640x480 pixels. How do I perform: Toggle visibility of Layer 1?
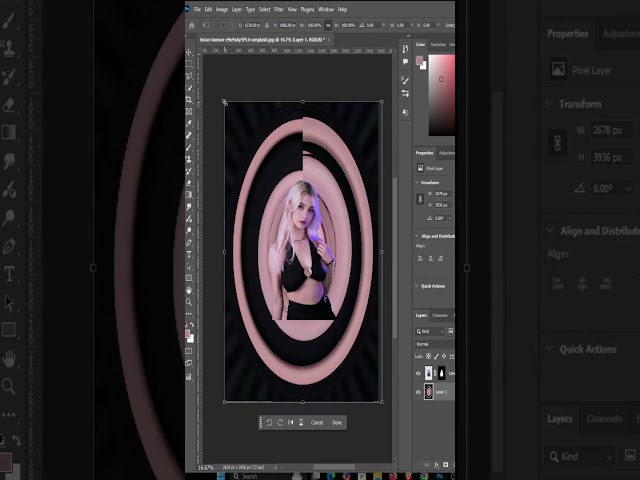418,392
